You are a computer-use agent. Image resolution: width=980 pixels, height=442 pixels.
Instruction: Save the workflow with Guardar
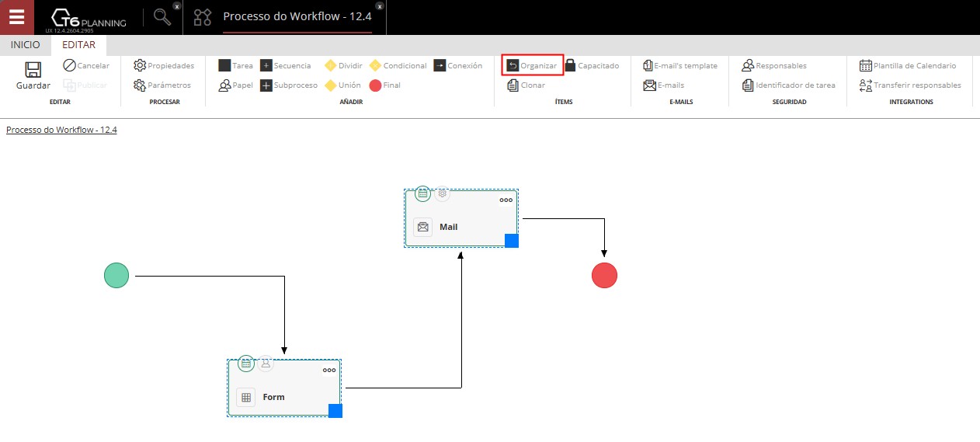(33, 76)
